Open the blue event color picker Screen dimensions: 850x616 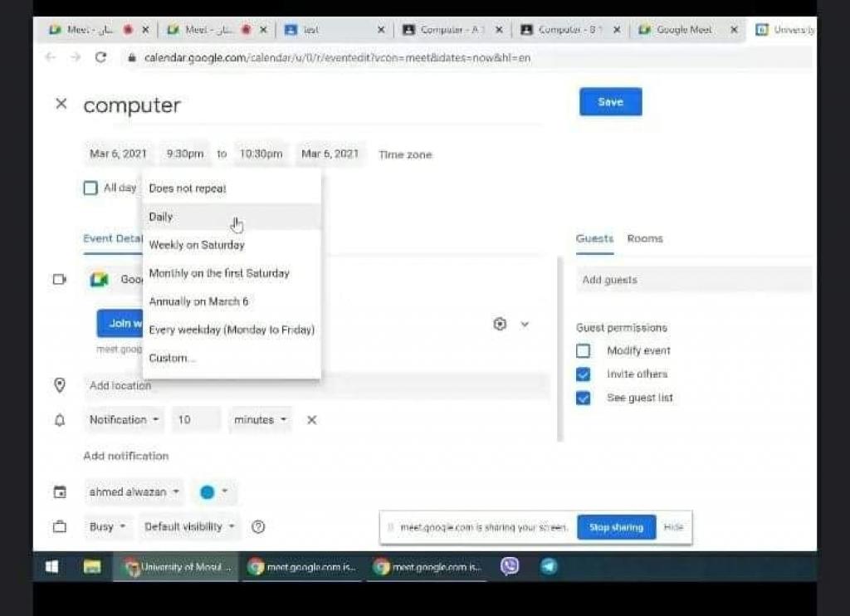(213, 492)
